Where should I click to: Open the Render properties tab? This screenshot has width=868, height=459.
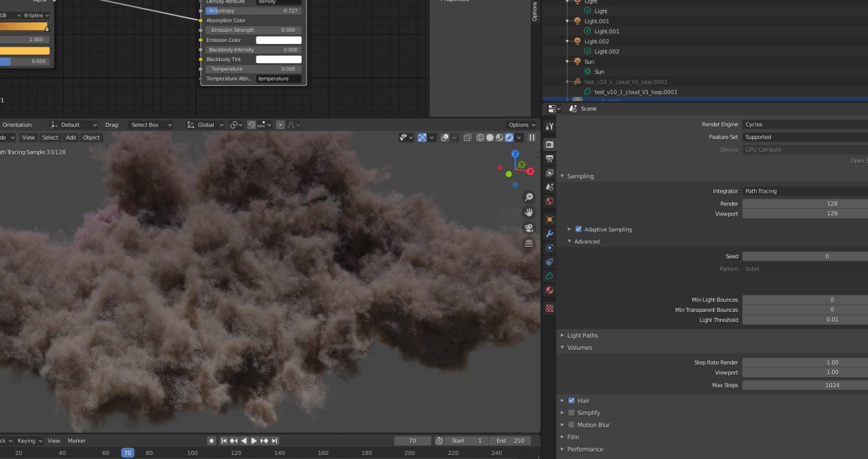[549, 144]
